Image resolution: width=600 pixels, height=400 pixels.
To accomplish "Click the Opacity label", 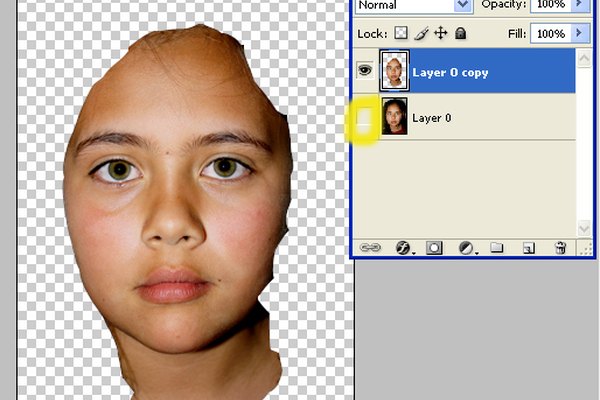I will coord(504,5).
